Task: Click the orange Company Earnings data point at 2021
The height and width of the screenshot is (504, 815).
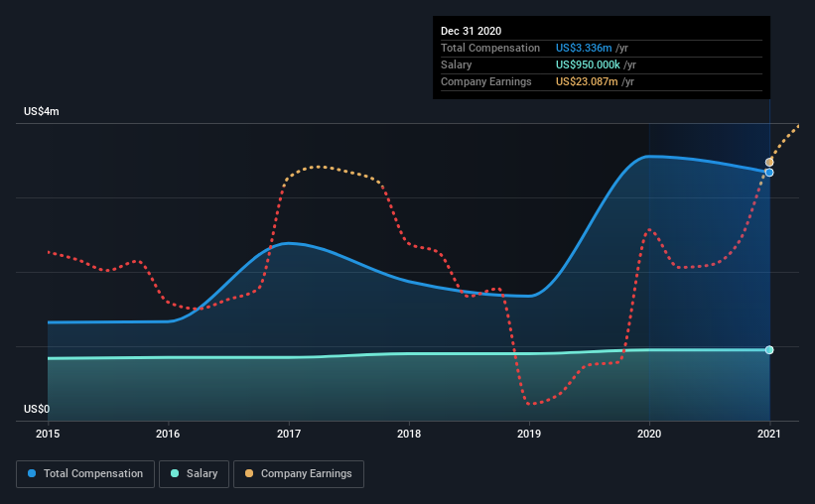Action: [769, 163]
